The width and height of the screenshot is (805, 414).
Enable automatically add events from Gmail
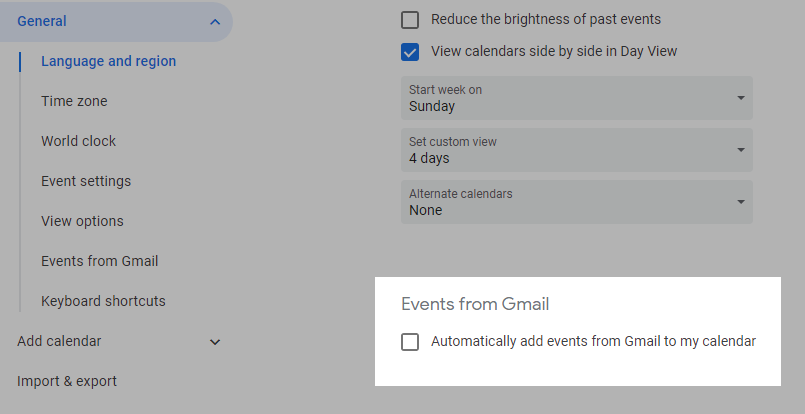[x=410, y=342]
